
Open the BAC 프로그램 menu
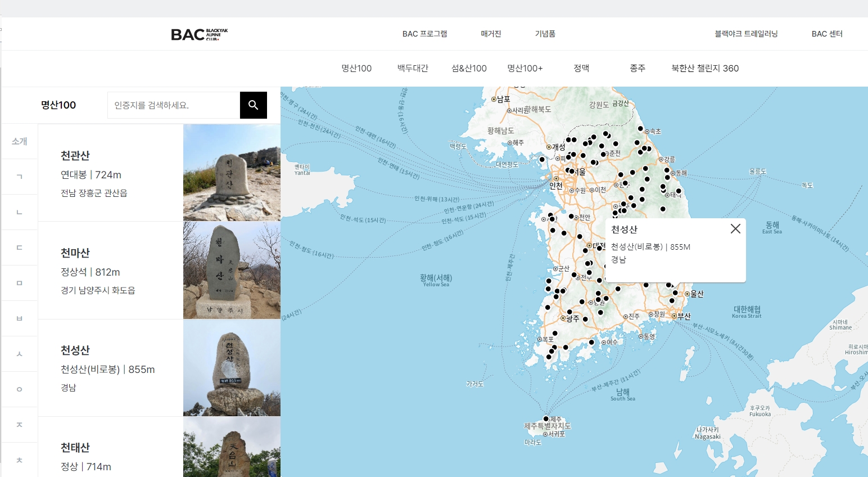(424, 34)
